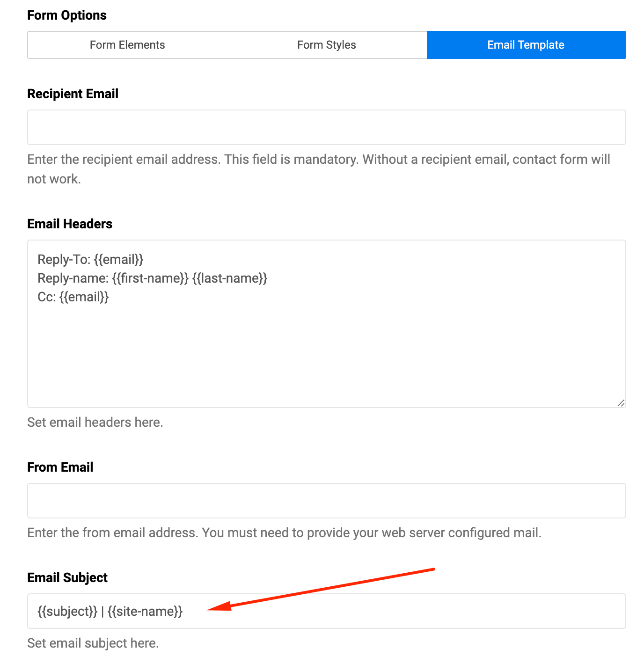Viewport: 644px width, 671px height.
Task: Click the "Set email subject here." hint
Action: (93, 643)
